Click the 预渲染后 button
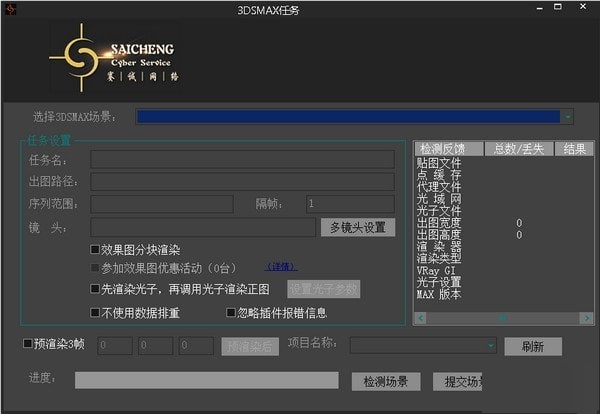Viewport: 600px width, 414px height. click(x=250, y=346)
